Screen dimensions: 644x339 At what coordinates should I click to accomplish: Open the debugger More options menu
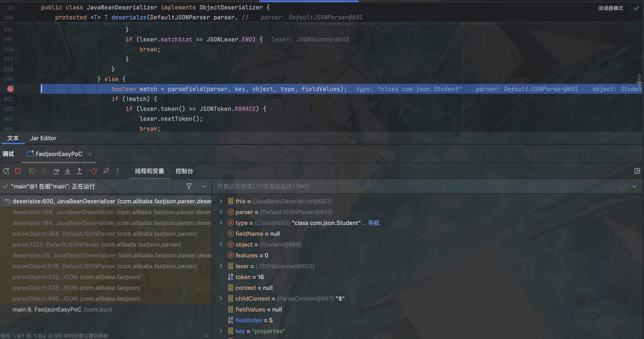[x=118, y=171]
